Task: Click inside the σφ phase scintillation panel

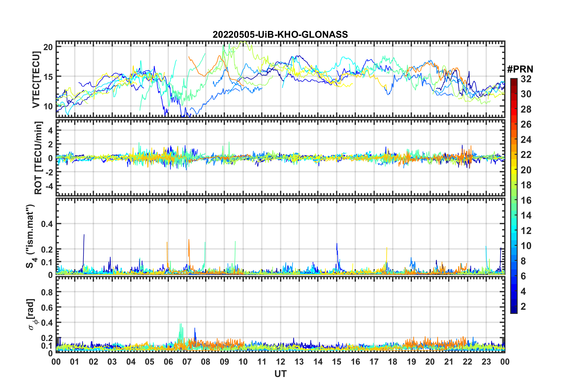Action: click(280, 314)
